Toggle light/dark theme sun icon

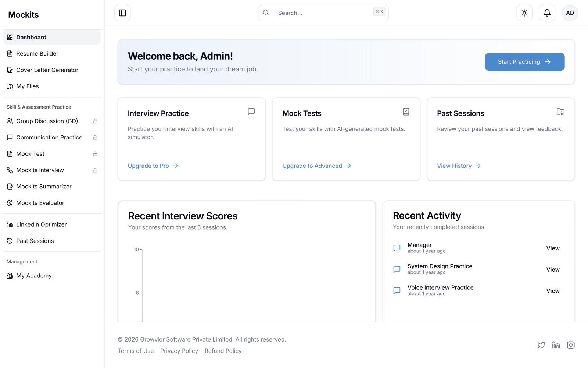[x=524, y=13]
